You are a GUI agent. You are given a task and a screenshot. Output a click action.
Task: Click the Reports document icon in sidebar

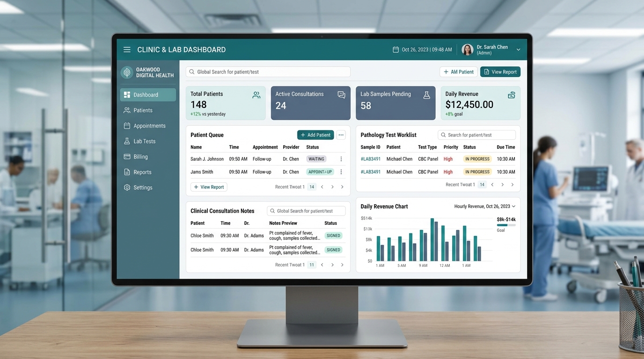[x=127, y=172]
